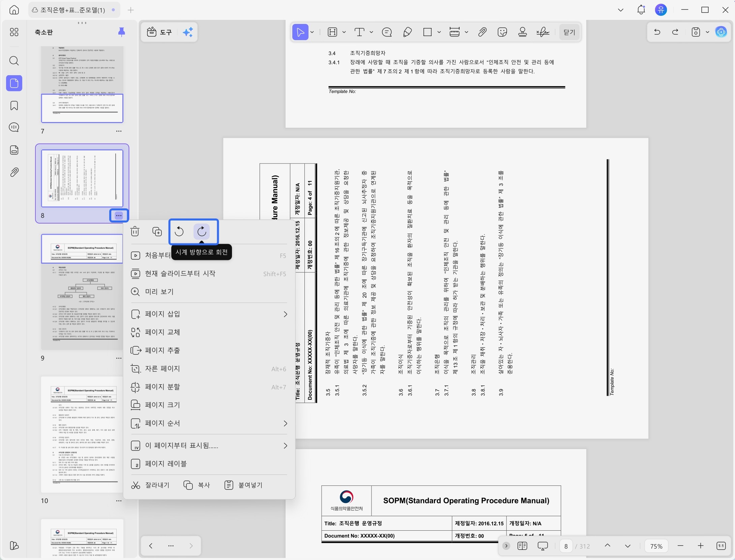
Task: Click 붙여넣기 in context menu
Action: click(x=243, y=485)
